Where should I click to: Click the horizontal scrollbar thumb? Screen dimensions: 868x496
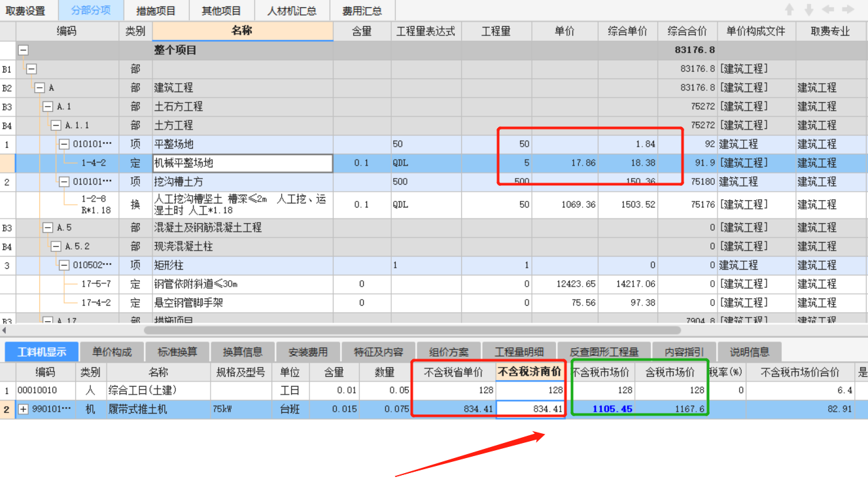(x=413, y=330)
